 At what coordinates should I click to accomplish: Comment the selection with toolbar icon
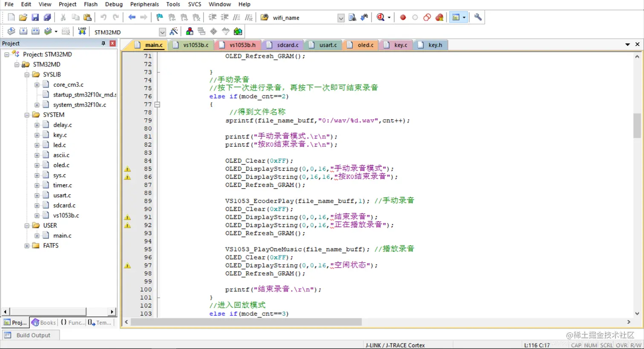click(x=236, y=17)
